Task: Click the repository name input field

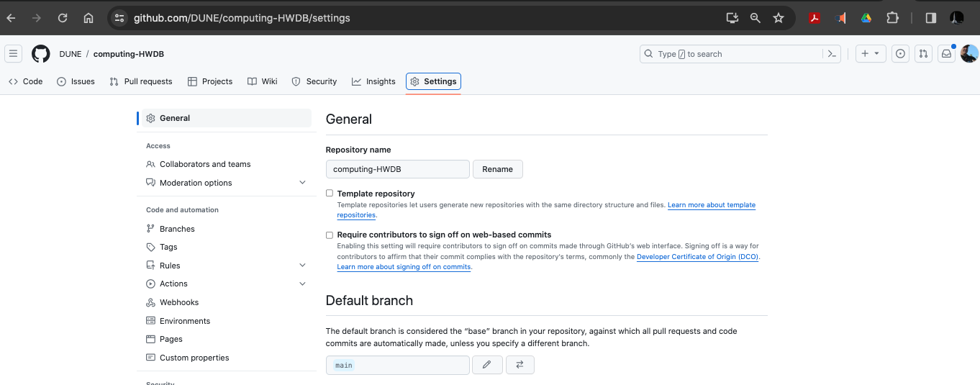Action: 397,169
